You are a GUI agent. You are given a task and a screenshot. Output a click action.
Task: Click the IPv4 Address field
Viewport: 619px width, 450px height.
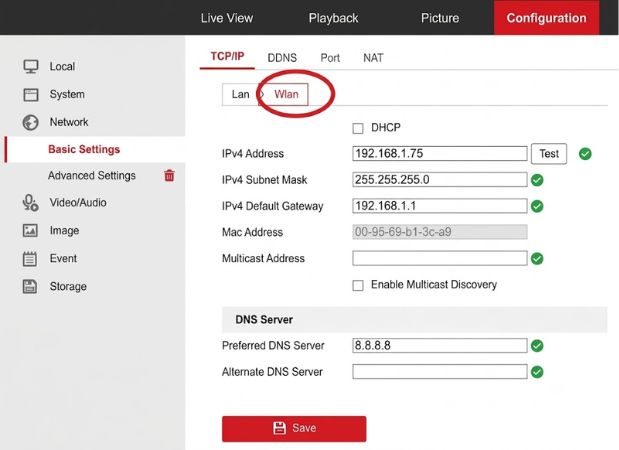(x=440, y=154)
